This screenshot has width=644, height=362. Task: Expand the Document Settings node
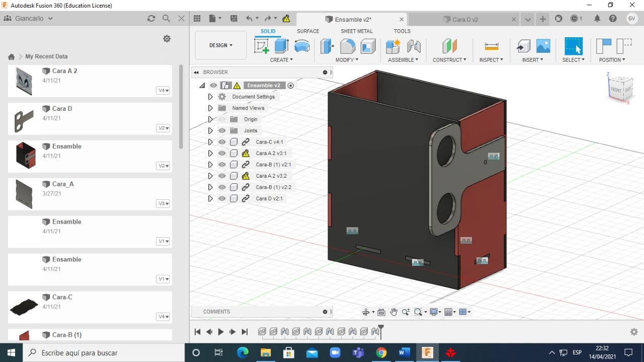[x=210, y=97]
